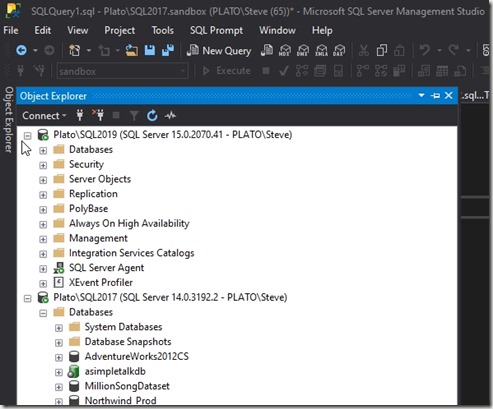
Task: Click the Paste icon in the toolbar
Action: click(x=399, y=50)
